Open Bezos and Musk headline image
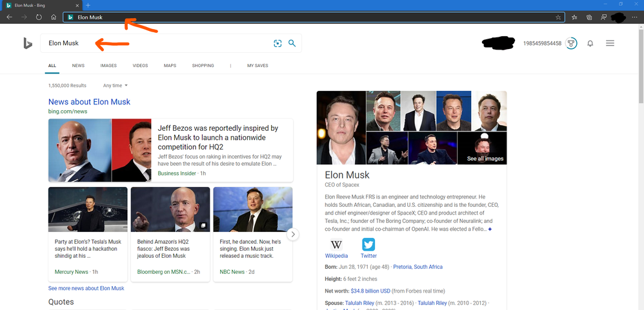This screenshot has height=310, width=644. (x=100, y=150)
